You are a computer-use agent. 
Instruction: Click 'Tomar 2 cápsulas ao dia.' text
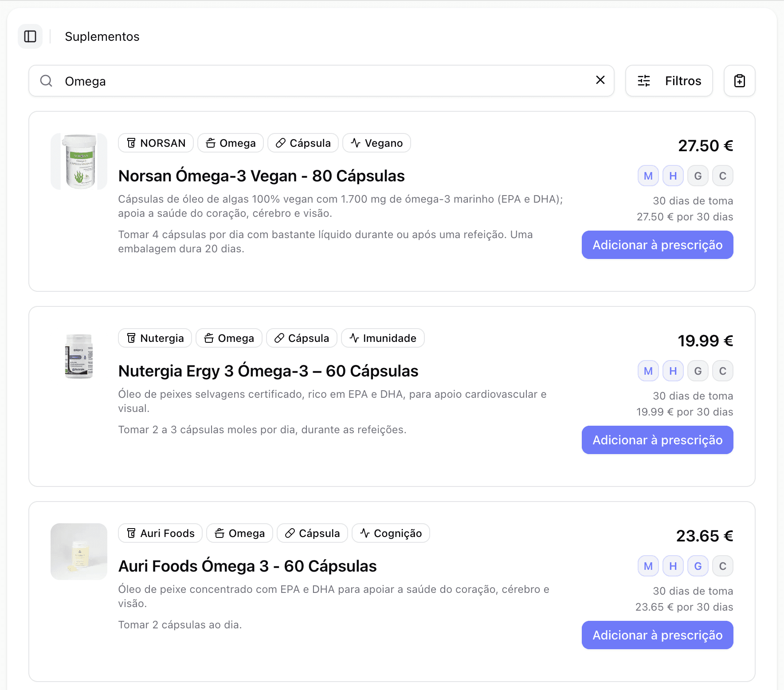180,624
